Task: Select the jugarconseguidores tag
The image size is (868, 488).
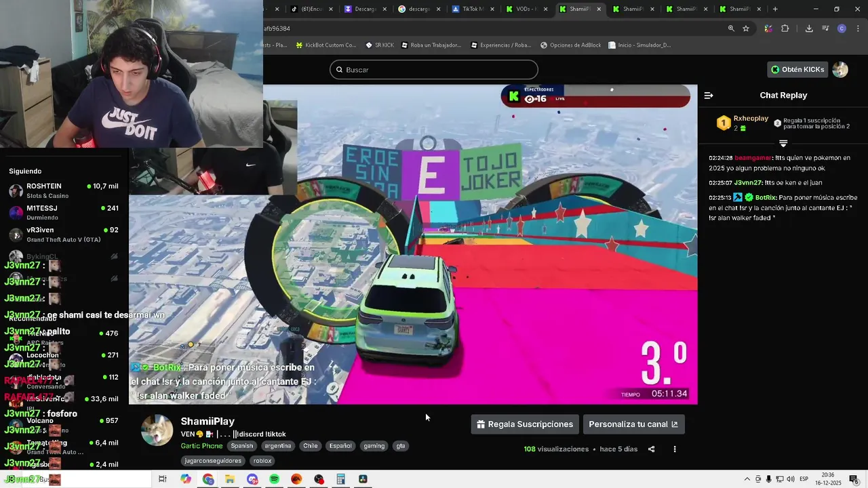Action: pyautogui.click(x=214, y=461)
